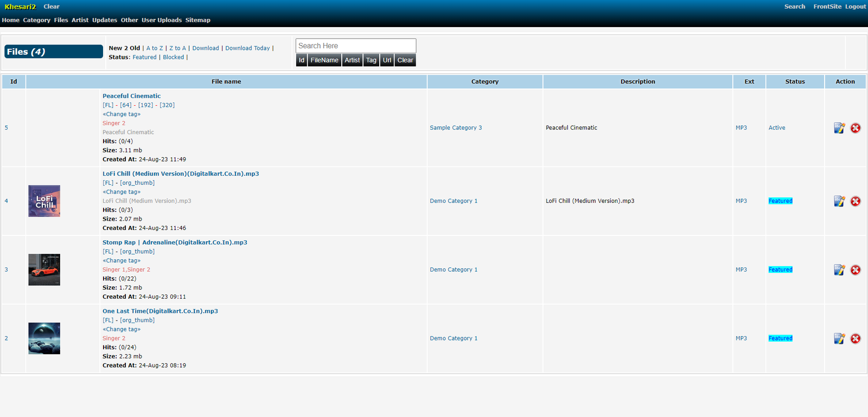Open edit icon for Stomp Rap file

(x=839, y=270)
